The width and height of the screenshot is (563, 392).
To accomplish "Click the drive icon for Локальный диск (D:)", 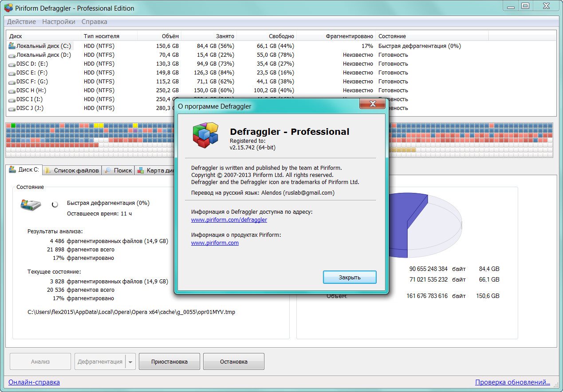I will (x=12, y=55).
